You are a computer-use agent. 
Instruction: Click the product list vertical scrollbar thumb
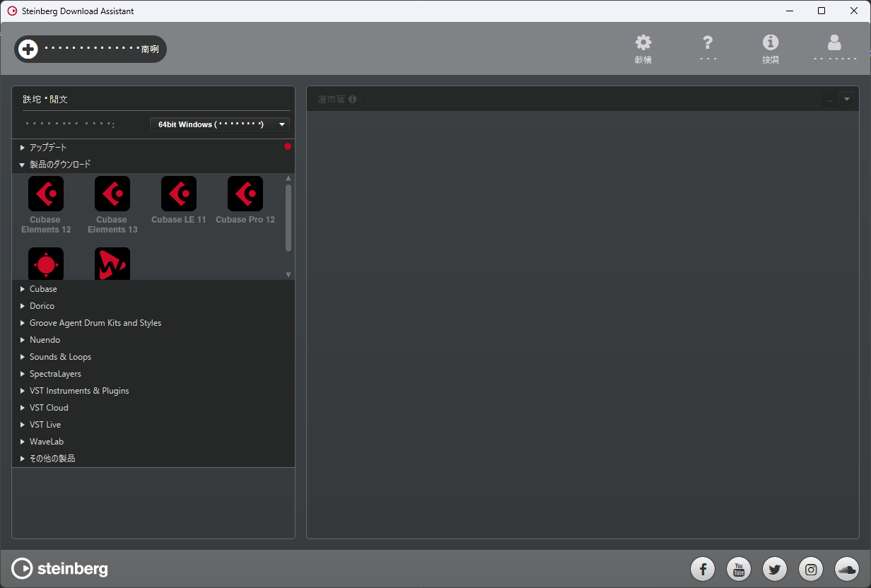tap(288, 218)
